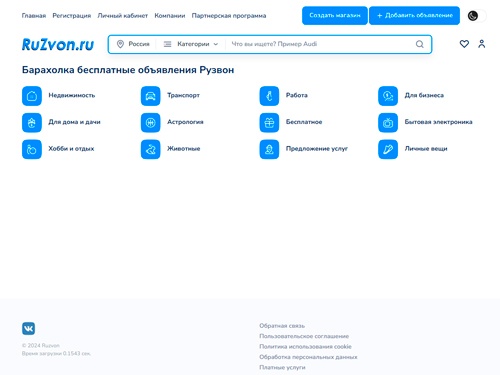
Task: Open the Регистрация menu item
Action: [x=72, y=16]
